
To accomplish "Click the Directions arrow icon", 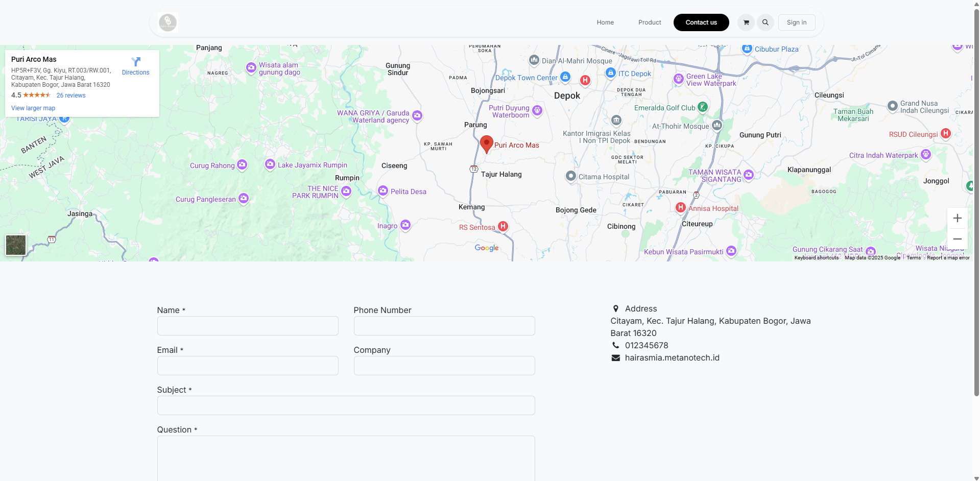I will click(136, 62).
